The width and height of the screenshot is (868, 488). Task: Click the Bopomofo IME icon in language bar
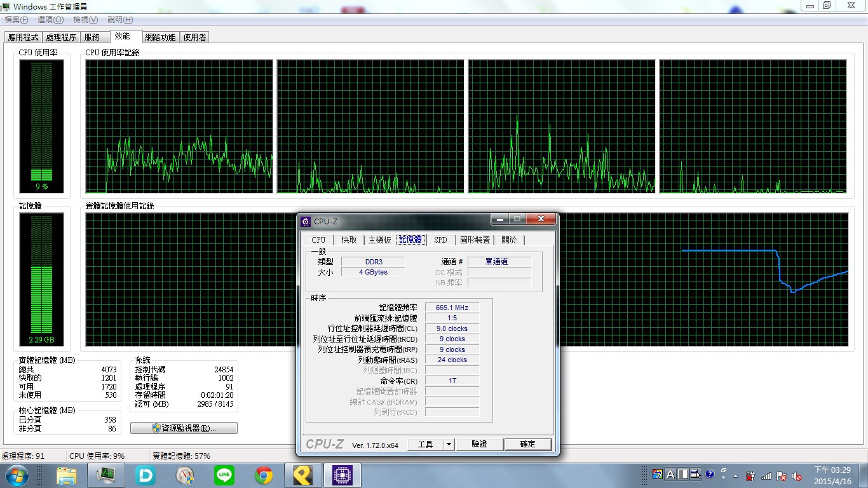658,474
